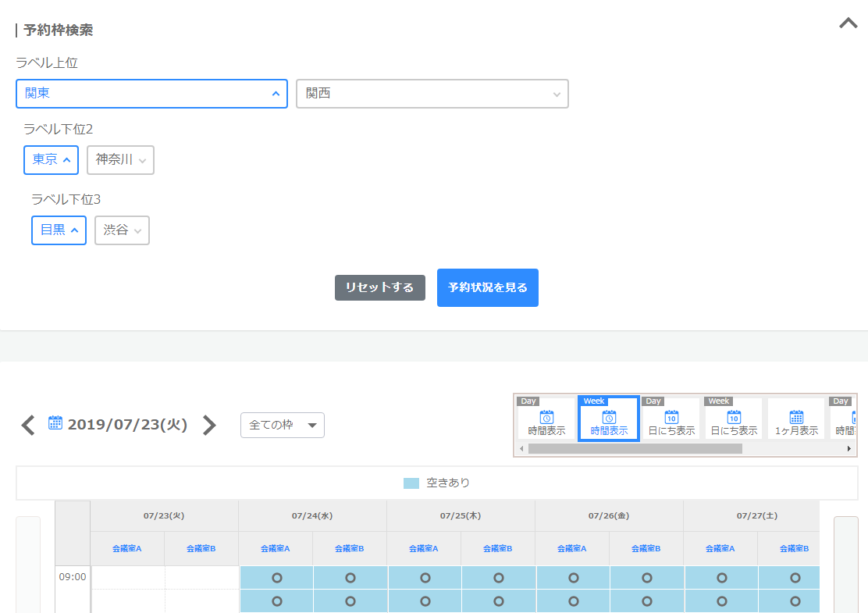Click the 予約状況を見る button

pos(487,287)
